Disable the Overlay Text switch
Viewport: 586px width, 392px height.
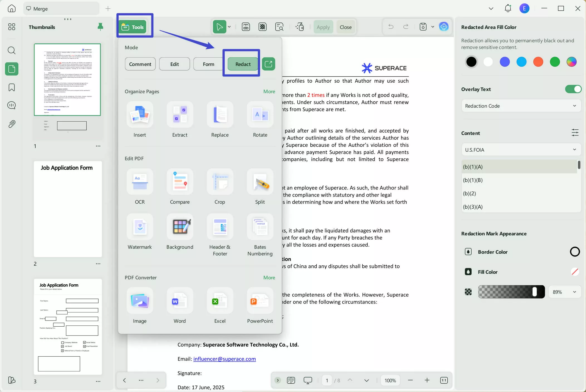pos(573,89)
